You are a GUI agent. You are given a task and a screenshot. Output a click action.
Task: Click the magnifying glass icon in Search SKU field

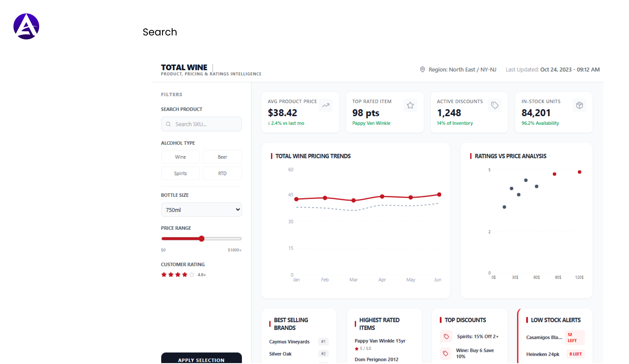point(168,124)
